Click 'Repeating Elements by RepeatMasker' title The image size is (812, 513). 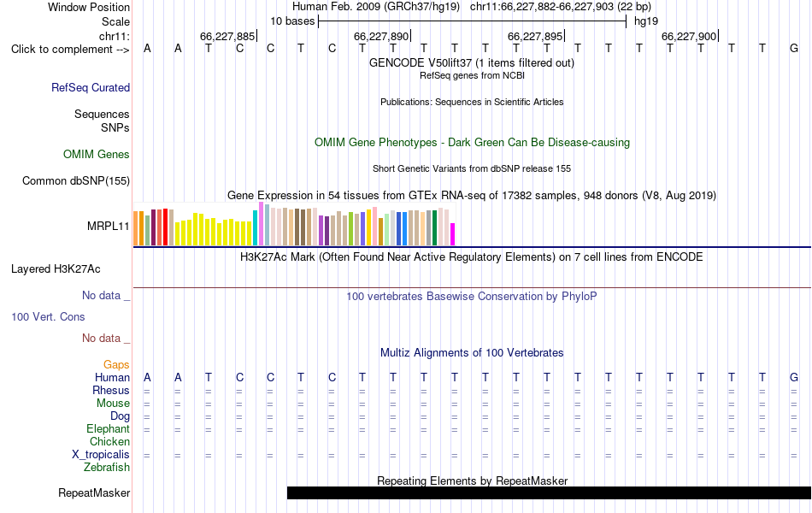(473, 481)
